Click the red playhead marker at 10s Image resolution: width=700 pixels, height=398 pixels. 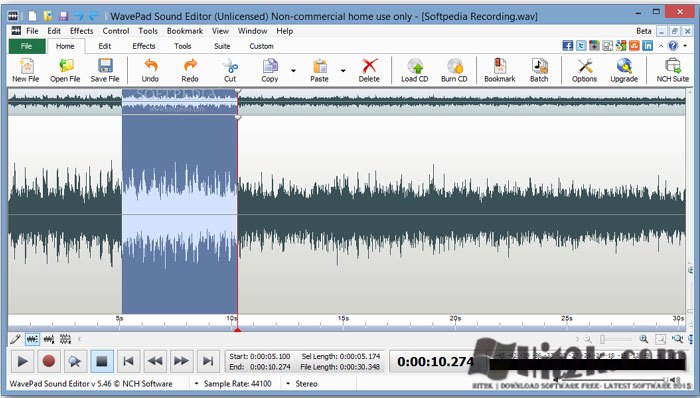click(x=238, y=330)
